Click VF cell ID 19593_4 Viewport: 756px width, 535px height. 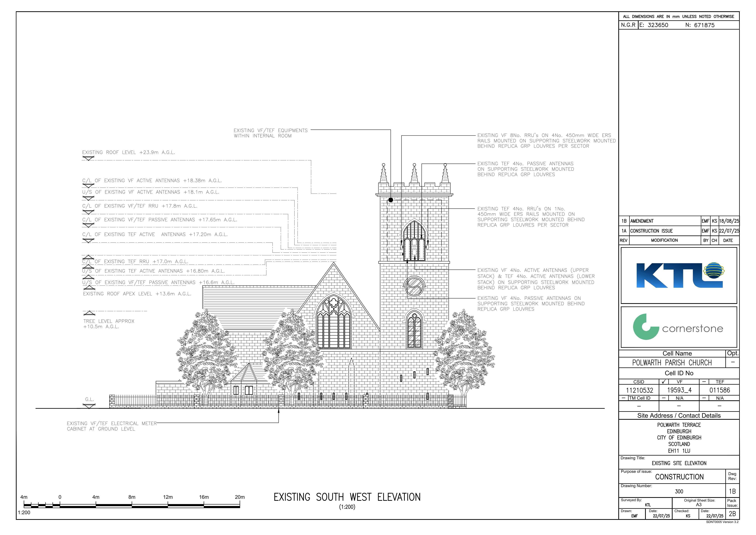pyautogui.click(x=679, y=390)
